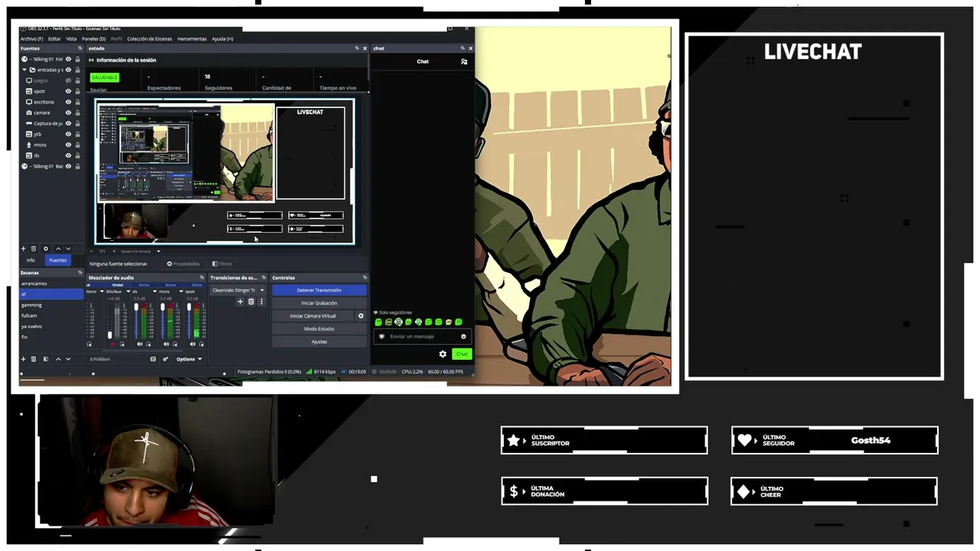Move source up in Fuentes list
The image size is (980, 551).
point(57,249)
